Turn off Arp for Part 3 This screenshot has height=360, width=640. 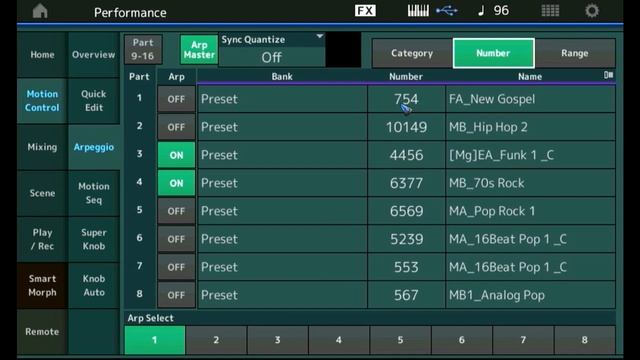coord(176,155)
